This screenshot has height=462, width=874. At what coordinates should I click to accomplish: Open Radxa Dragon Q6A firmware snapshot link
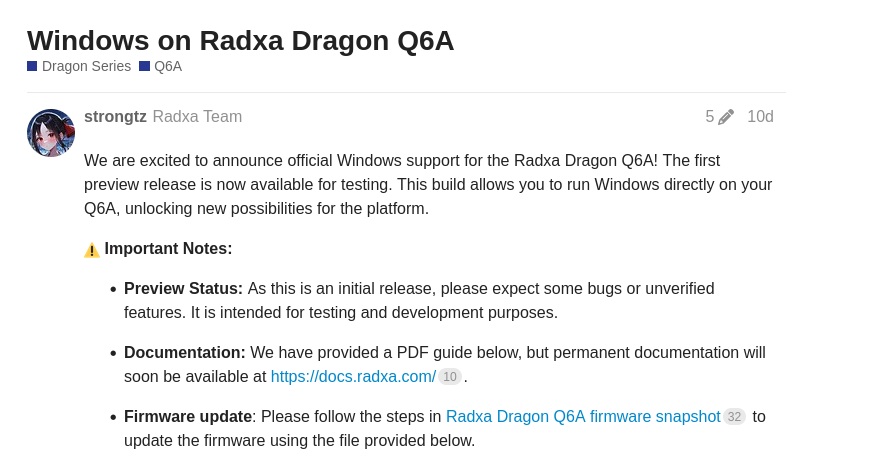[583, 417]
